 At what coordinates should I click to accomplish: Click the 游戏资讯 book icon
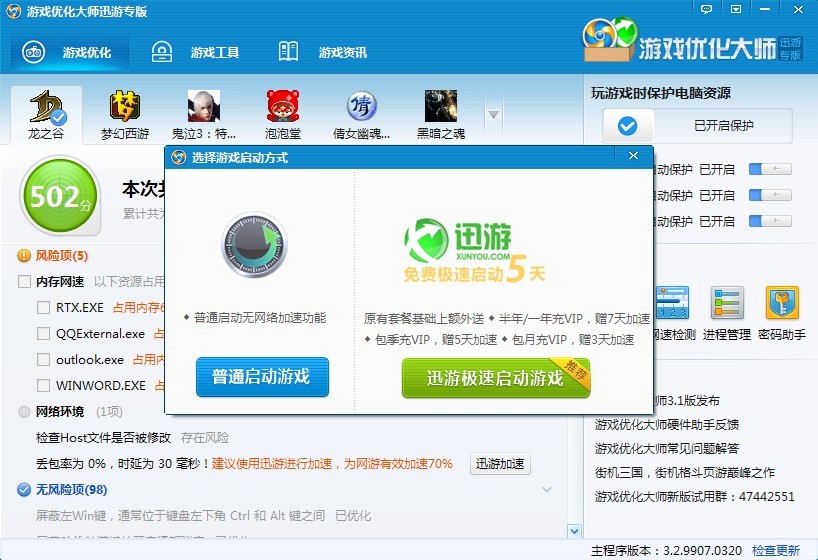point(288,52)
